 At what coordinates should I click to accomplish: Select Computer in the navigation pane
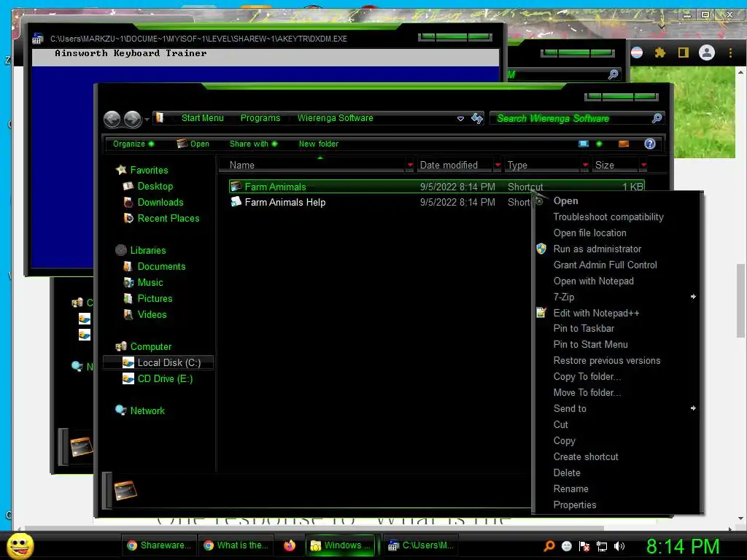point(151,346)
